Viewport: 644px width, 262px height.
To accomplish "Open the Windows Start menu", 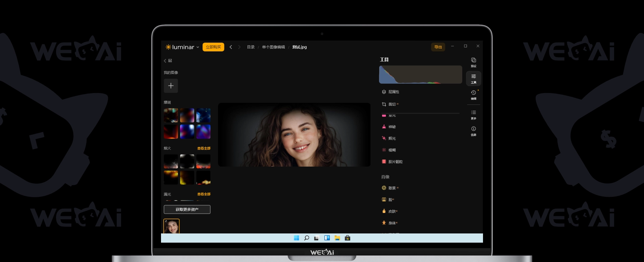I will [x=297, y=238].
